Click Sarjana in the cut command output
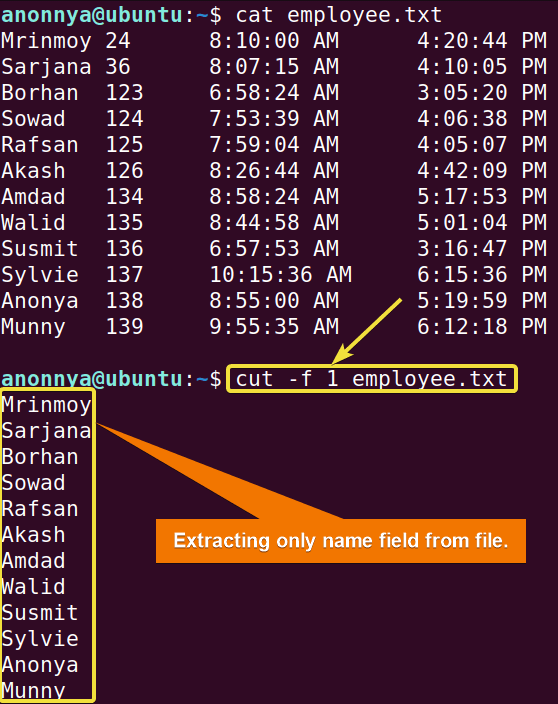Screen dimensions: 558x704 tap(46, 431)
